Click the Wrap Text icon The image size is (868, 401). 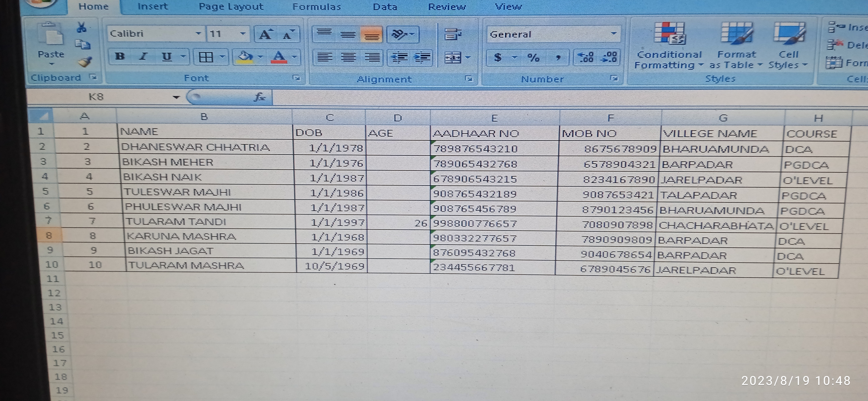click(x=453, y=34)
